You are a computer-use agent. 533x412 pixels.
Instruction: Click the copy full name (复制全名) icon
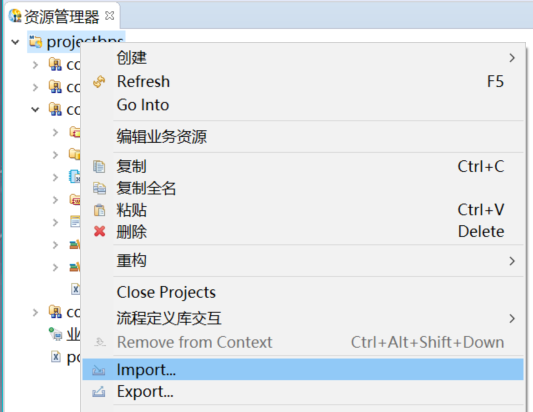pos(99,188)
